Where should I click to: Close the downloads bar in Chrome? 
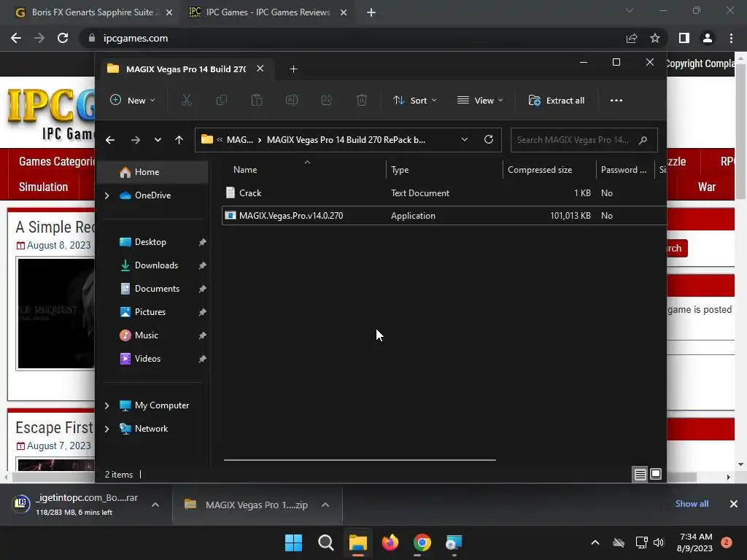tap(734, 504)
